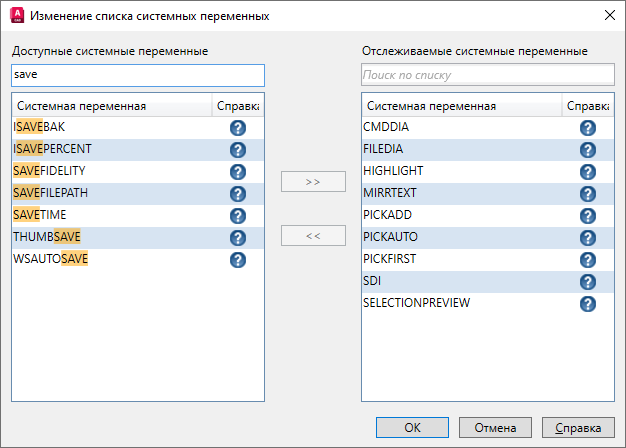Click the 'save' search field
Viewport: 626px width, 448px height.
(x=138, y=75)
